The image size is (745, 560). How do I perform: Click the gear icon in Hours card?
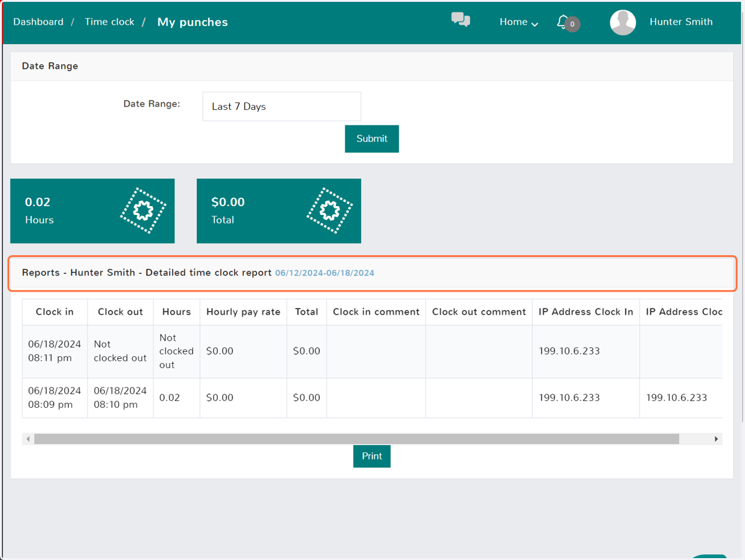[143, 211]
